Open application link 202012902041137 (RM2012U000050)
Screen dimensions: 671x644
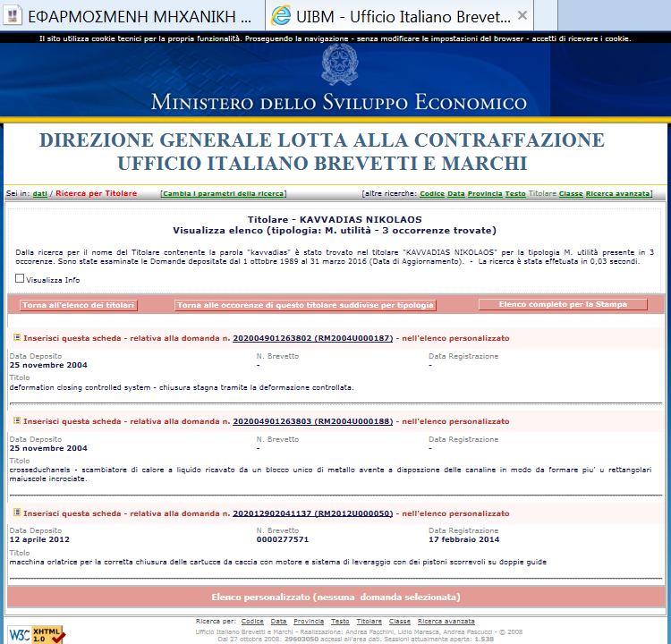click(x=312, y=513)
